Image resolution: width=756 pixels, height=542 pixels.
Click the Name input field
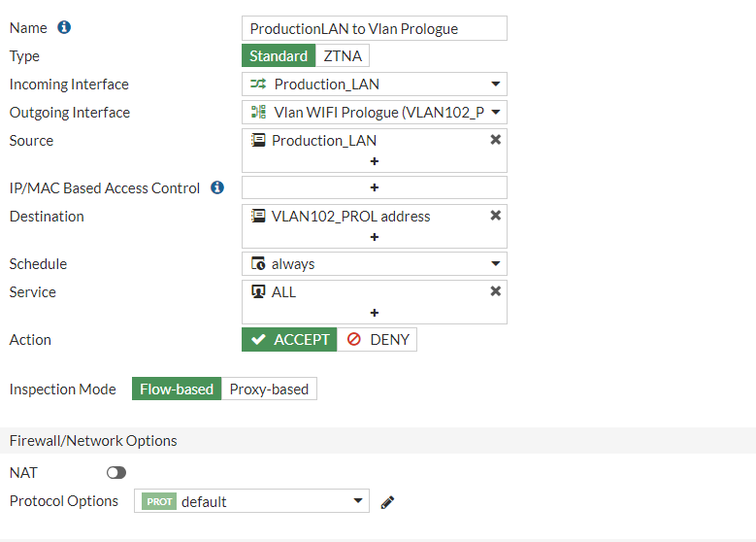(x=375, y=29)
